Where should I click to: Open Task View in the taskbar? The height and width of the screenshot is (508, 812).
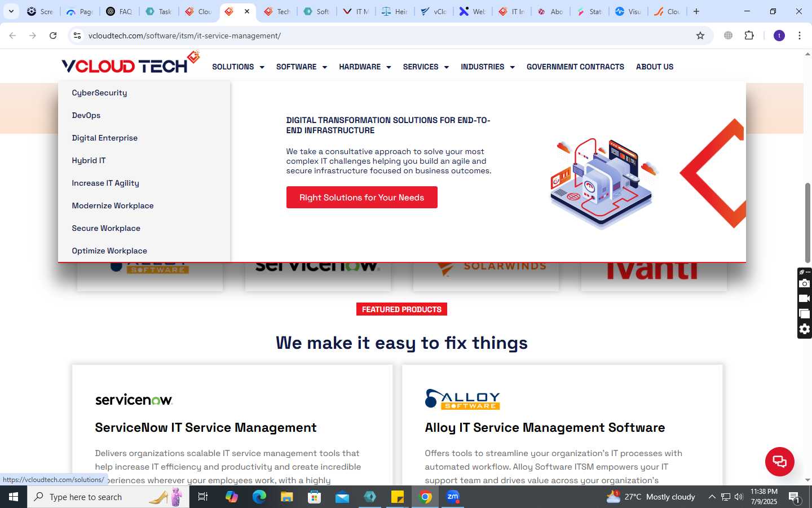203,497
